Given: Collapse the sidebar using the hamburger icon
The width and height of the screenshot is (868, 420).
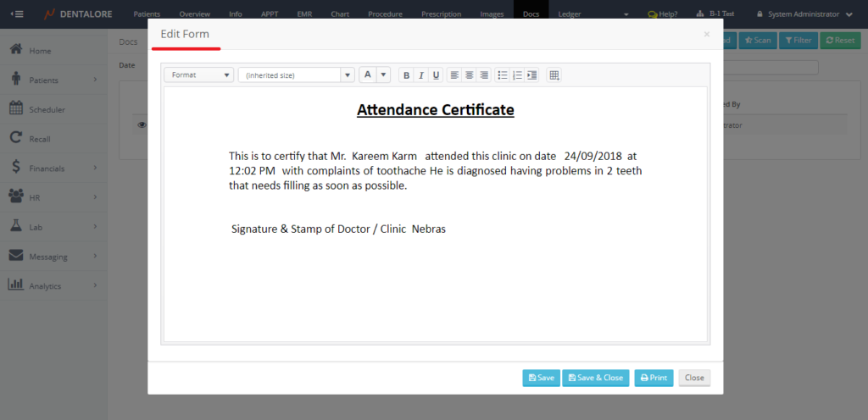Looking at the screenshot, I should click(x=17, y=14).
